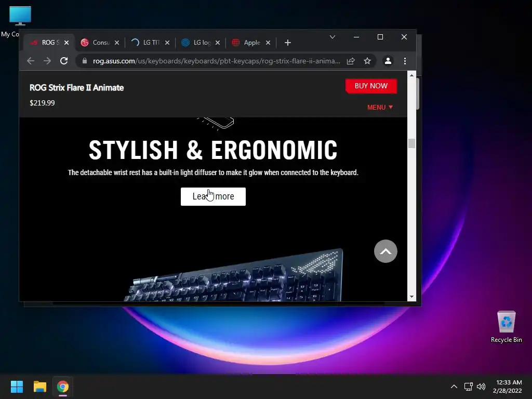Screen dimensions: 532x399
Task: Click the back-to-top round arrow button
Action: 385,251
